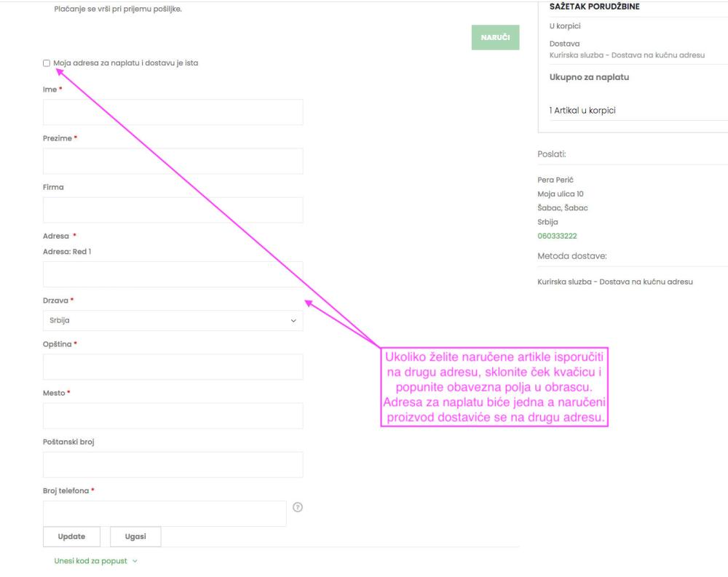The image size is (728, 577).
Task: Click the Adresa Red 1 field
Action: tap(173, 274)
